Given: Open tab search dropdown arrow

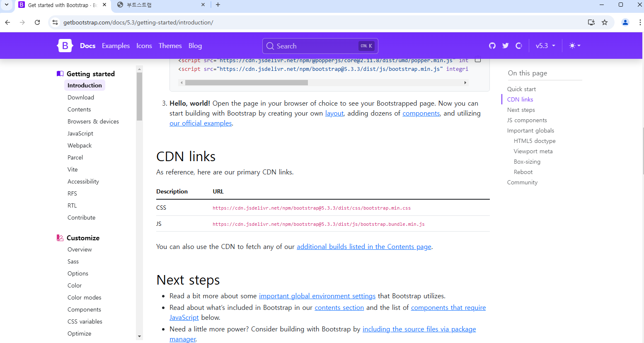Looking at the screenshot, I should point(7,5).
